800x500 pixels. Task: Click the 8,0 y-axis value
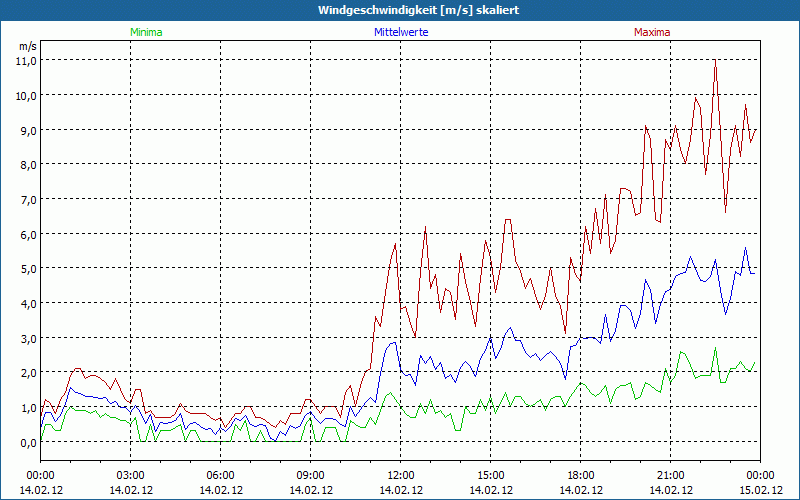[x=29, y=165]
